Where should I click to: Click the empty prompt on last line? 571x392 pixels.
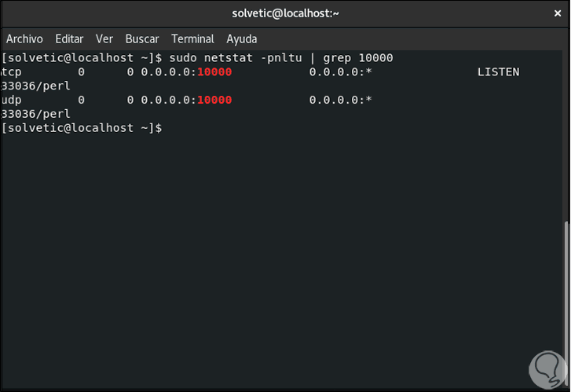tap(167, 127)
